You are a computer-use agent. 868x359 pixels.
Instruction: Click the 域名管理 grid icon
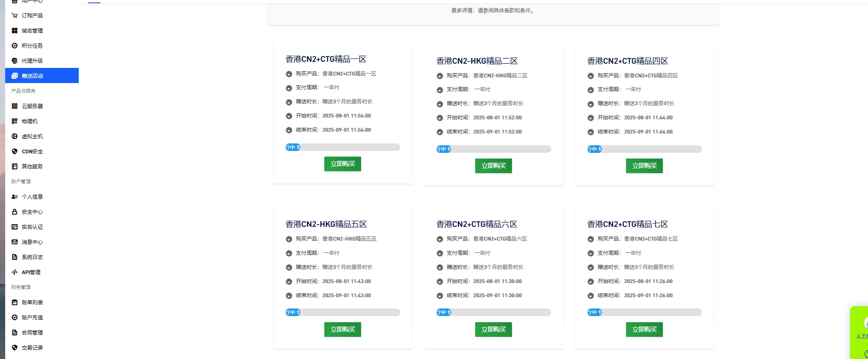tap(15, 31)
